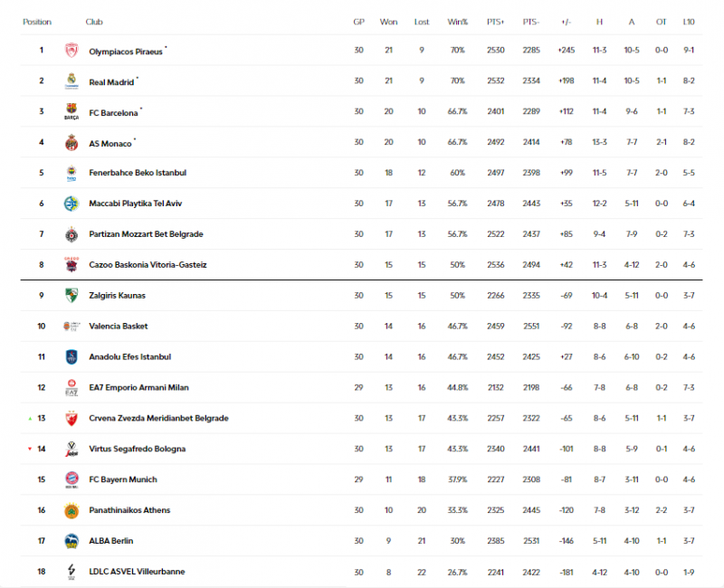Image resolution: width=724 pixels, height=588 pixels.
Task: Sort by PTS+ column header
Action: 495,22
